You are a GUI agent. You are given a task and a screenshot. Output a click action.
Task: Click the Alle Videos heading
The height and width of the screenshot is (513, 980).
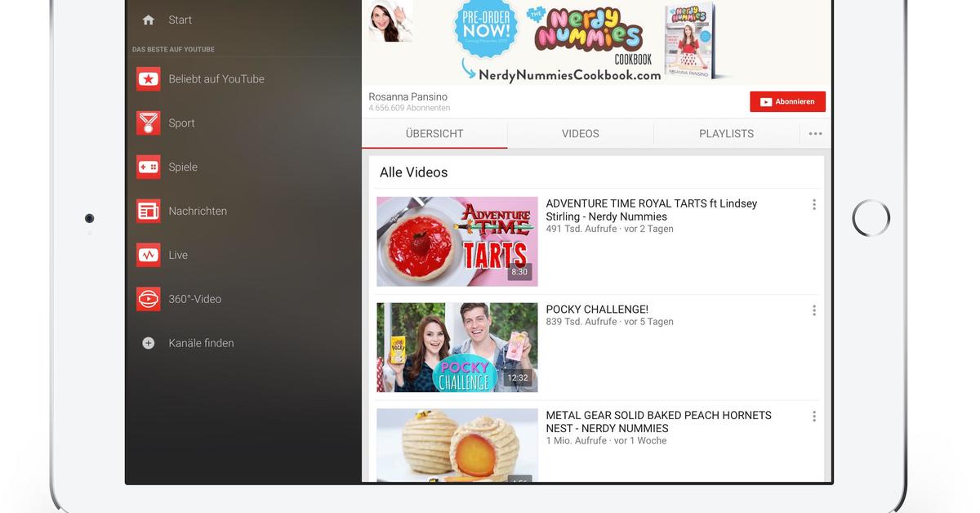tap(414, 172)
